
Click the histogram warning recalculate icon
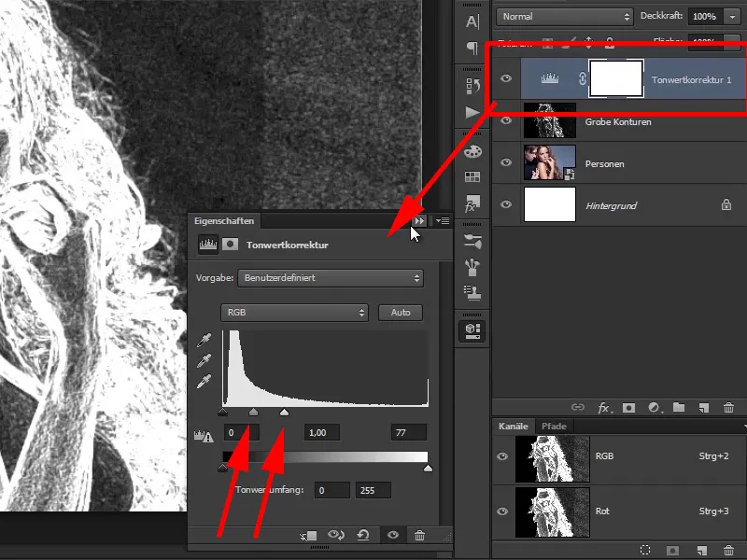tap(204, 435)
